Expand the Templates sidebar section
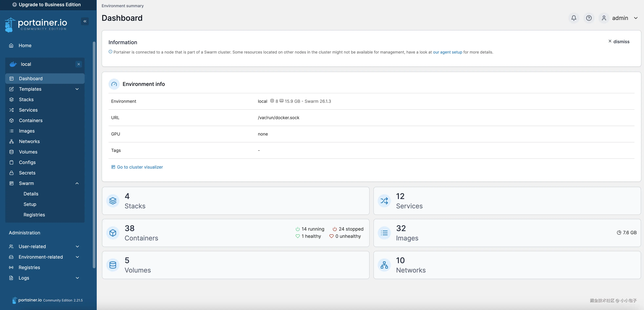644x310 pixels. 77,89
